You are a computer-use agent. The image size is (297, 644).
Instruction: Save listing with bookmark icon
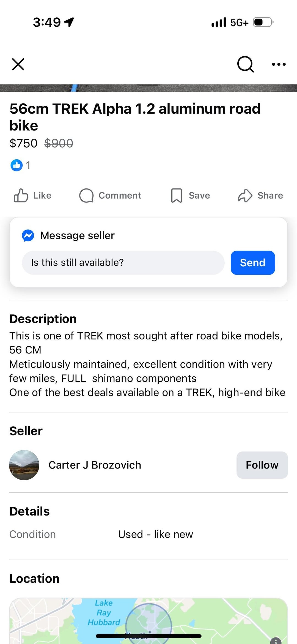(176, 195)
